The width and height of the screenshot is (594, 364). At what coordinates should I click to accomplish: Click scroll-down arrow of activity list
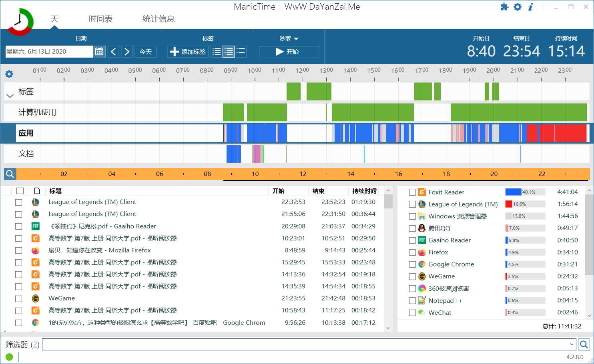pos(388,328)
